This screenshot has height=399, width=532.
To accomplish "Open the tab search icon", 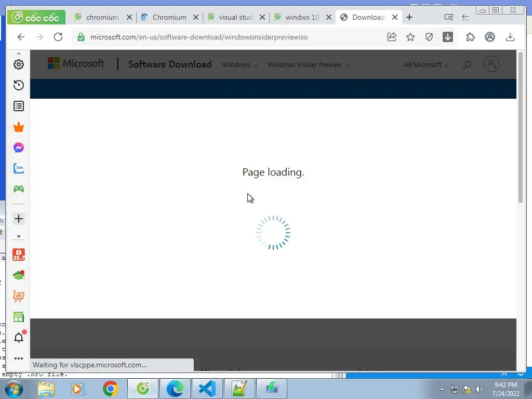I will pos(448,17).
